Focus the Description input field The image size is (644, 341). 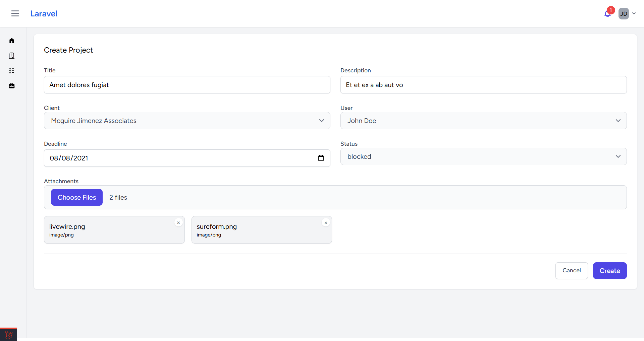484,85
